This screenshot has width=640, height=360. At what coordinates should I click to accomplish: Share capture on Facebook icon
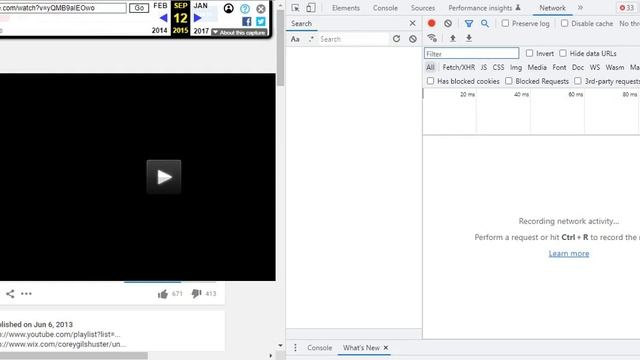[x=247, y=21]
